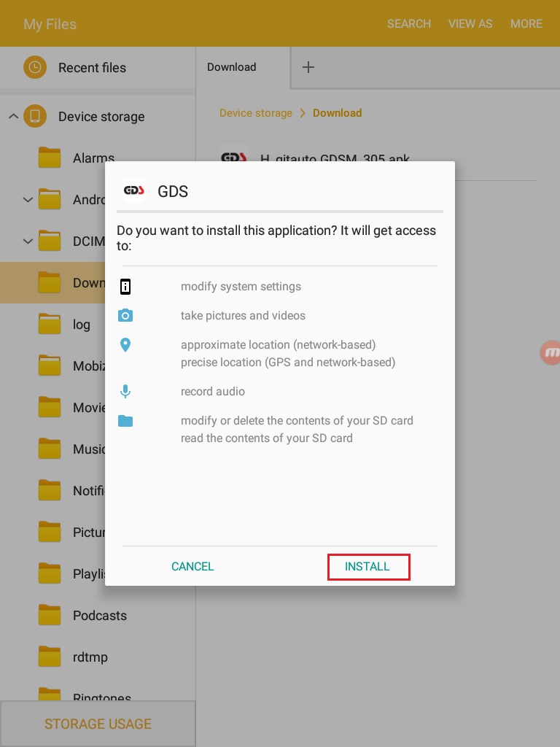This screenshot has width=560, height=747.
Task: Tap 'precise location (GPS and network-based)' text
Action: 288,362
